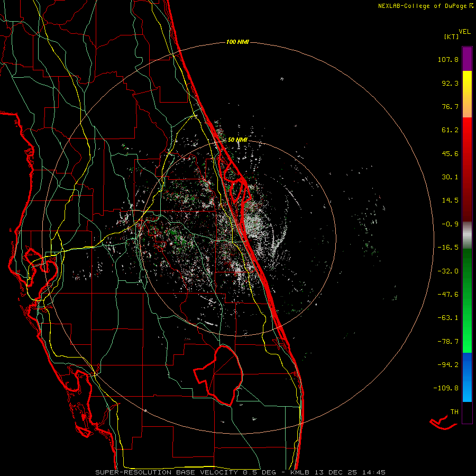Pick the purple segment of the velocity color bar
The height and width of the screenshot is (476, 476).
coord(467,59)
